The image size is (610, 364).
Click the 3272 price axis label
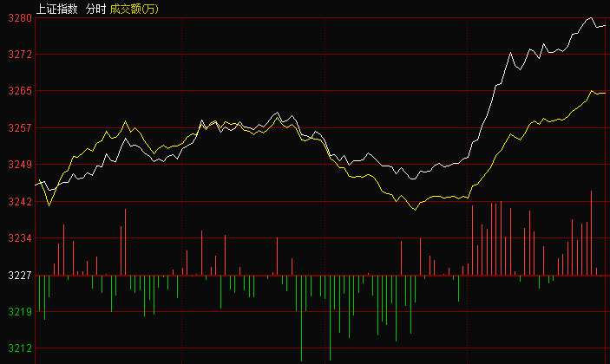20,55
